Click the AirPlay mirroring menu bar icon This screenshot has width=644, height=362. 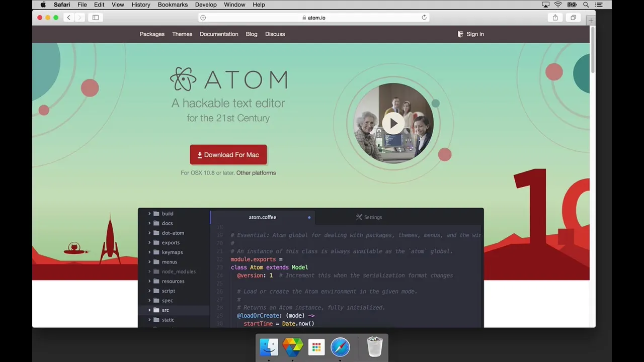pos(545,5)
